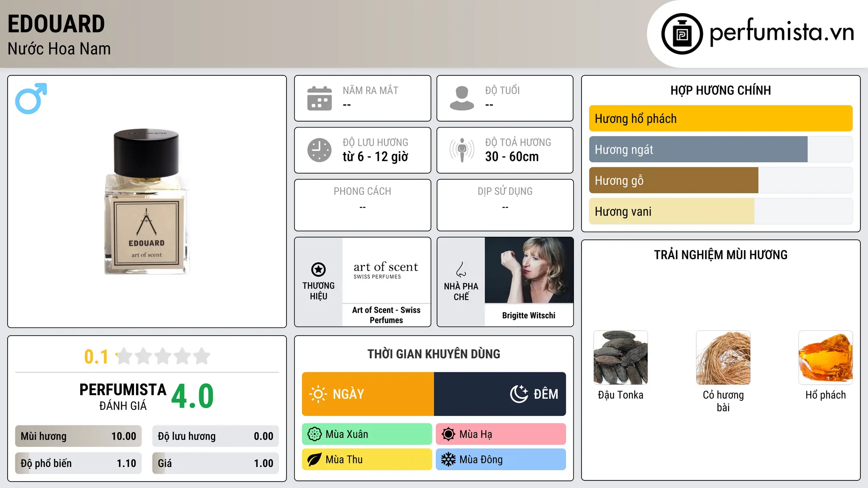This screenshot has height=488, width=868.
Task: Open the Art of Scent - Swiss Perfumes link
Action: pos(386,315)
